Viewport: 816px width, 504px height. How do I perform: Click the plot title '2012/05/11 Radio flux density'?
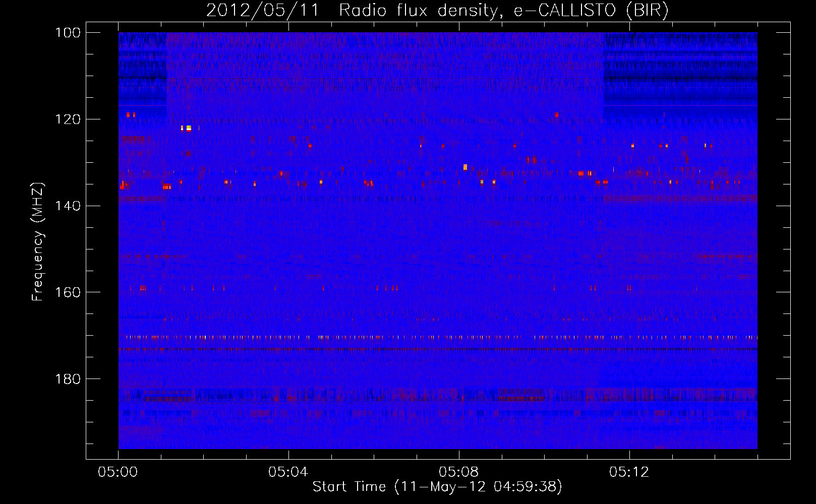(x=352, y=11)
